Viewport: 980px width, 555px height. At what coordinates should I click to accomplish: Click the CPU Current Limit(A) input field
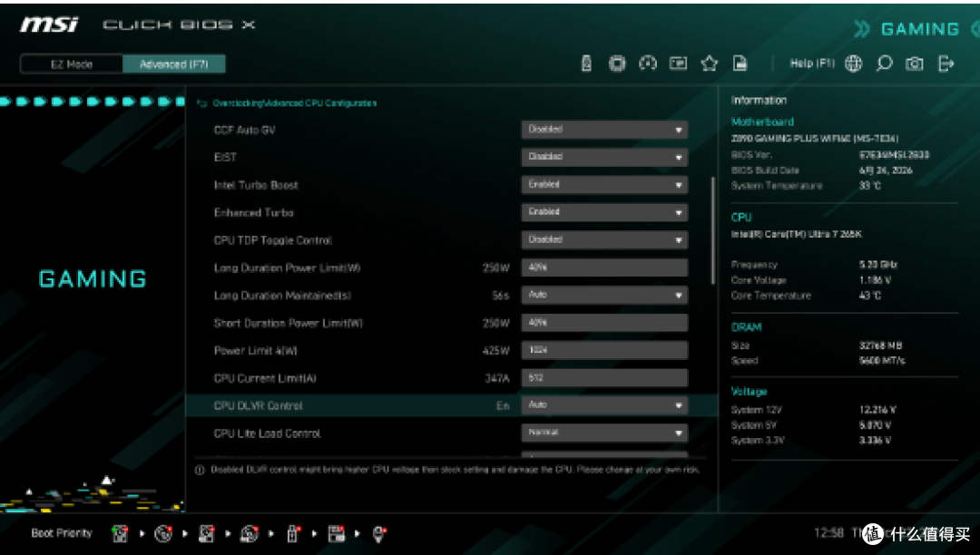point(604,377)
